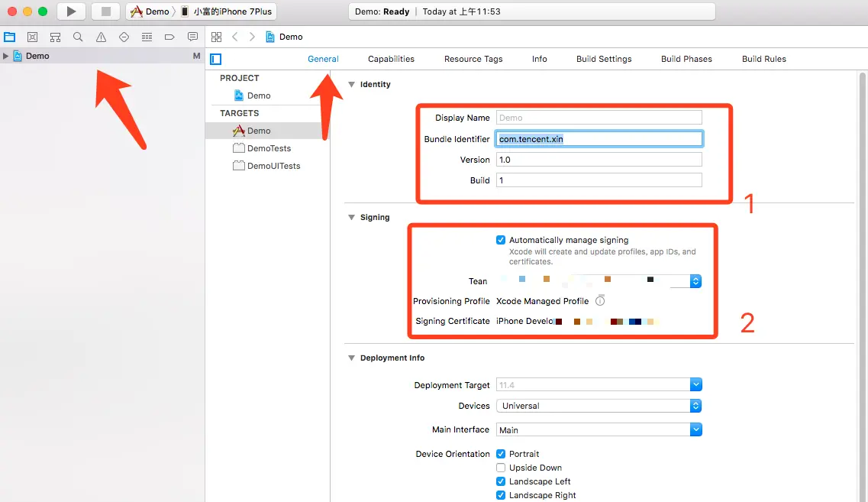This screenshot has height=502, width=868.
Task: Collapse the Identity section
Action: pos(351,84)
